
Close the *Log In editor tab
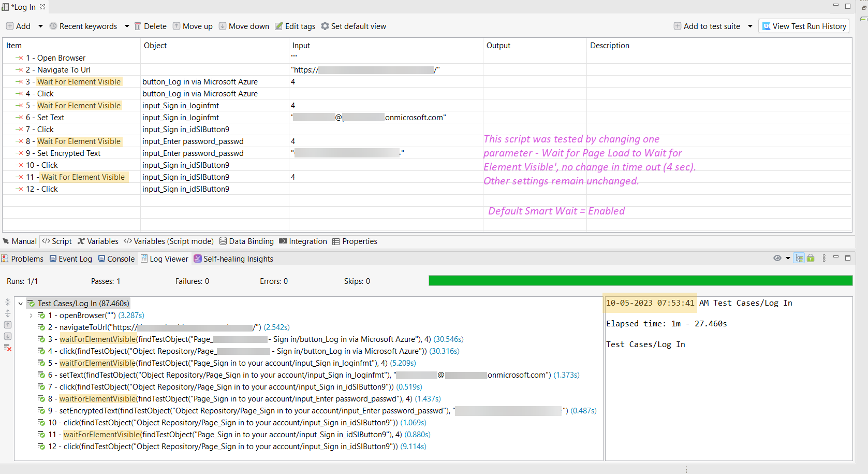pos(42,7)
